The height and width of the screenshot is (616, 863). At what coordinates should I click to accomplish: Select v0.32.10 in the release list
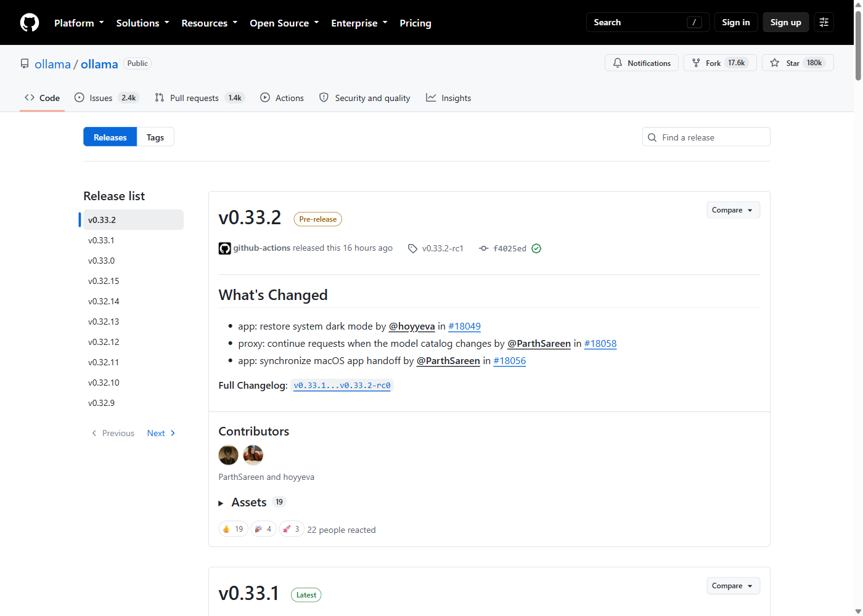pyautogui.click(x=133, y=383)
